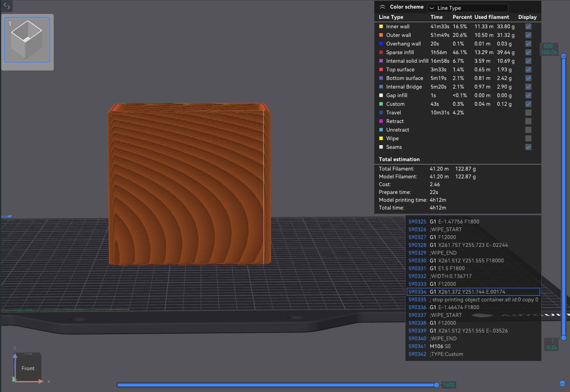Select G-code line 590334

click(473, 292)
